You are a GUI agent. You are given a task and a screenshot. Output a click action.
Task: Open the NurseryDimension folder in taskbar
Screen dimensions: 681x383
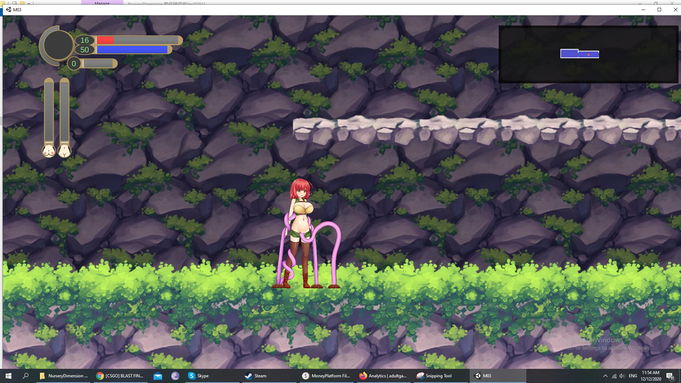[63, 376]
